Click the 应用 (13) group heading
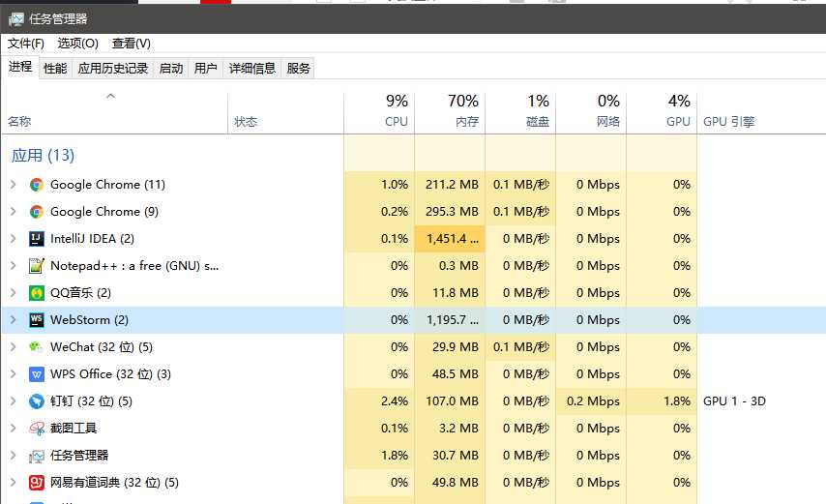The image size is (826, 504). [x=43, y=156]
